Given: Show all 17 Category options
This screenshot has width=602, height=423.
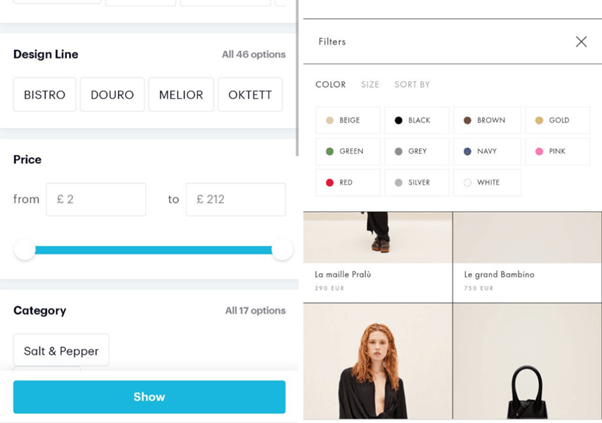Looking at the screenshot, I should [255, 311].
